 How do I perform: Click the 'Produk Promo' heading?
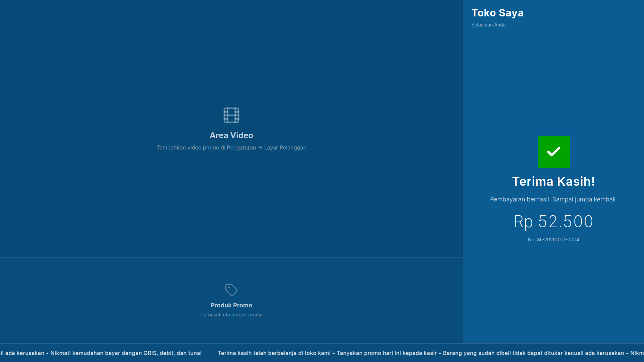click(x=231, y=305)
